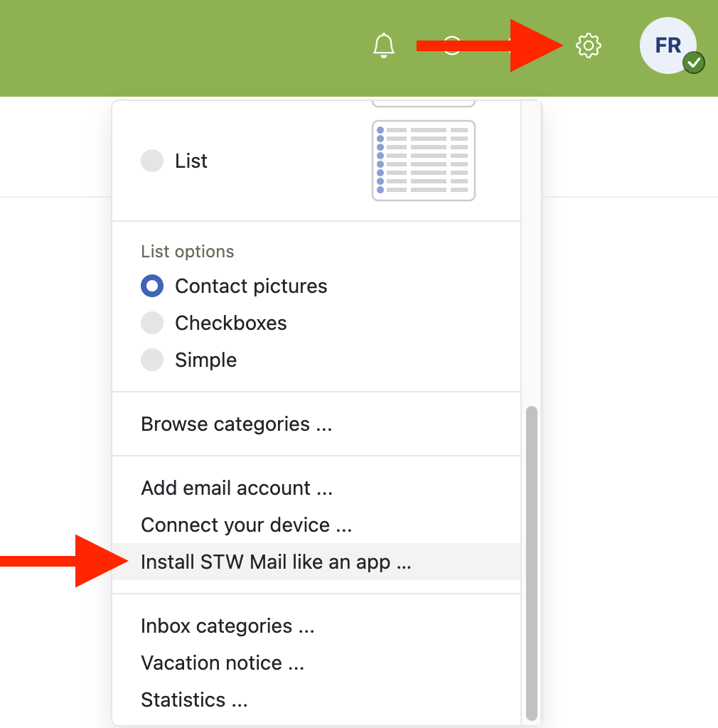
Task: Open the Statistics menu entry
Action: 194,700
